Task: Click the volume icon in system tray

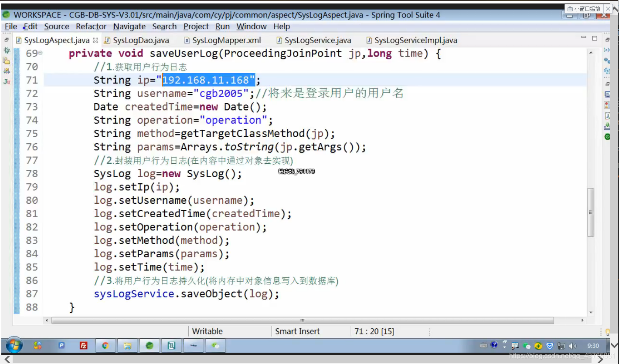Action: tap(572, 346)
